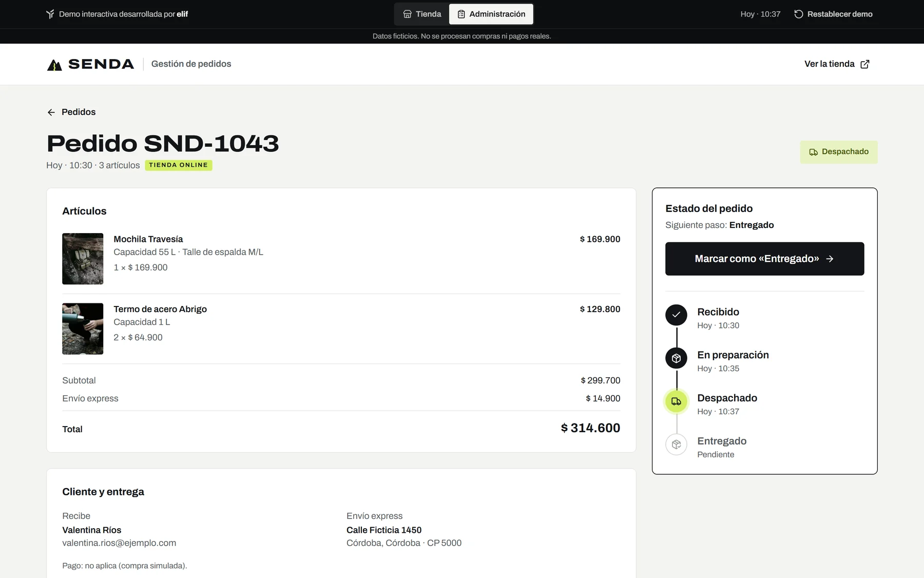Click the TIENDA ONLINE badge
Viewport: 924px width, 578px height.
(x=179, y=165)
